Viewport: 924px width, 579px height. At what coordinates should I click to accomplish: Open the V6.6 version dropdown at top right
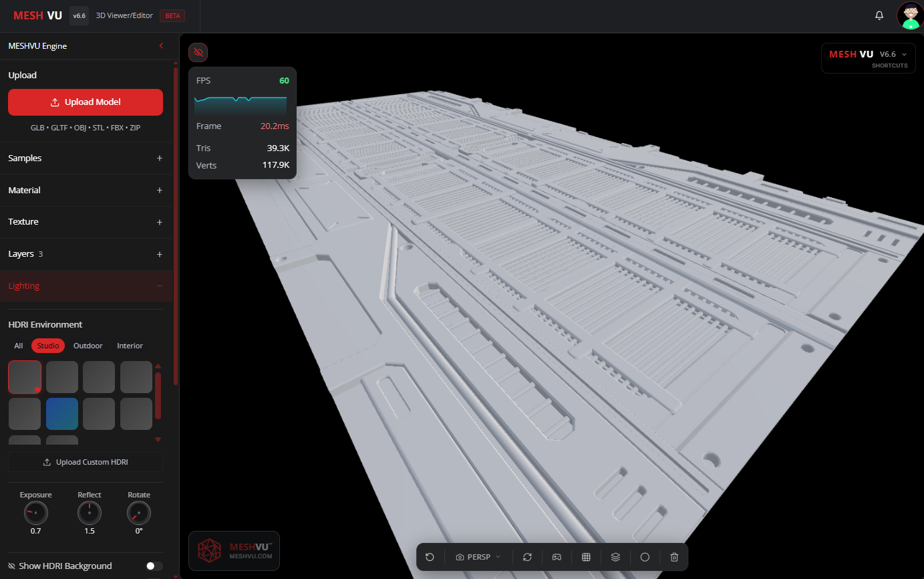pos(893,54)
